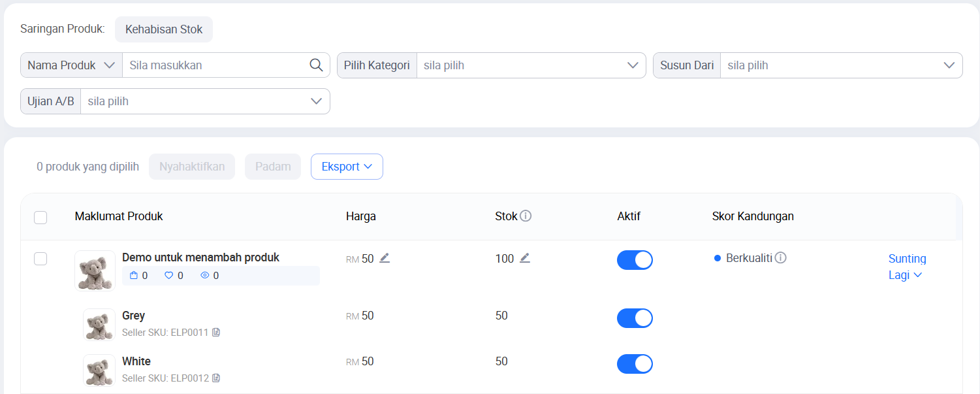The width and height of the screenshot is (980, 394).
Task: Toggle off Aktif switch for Grey variant
Action: [635, 318]
